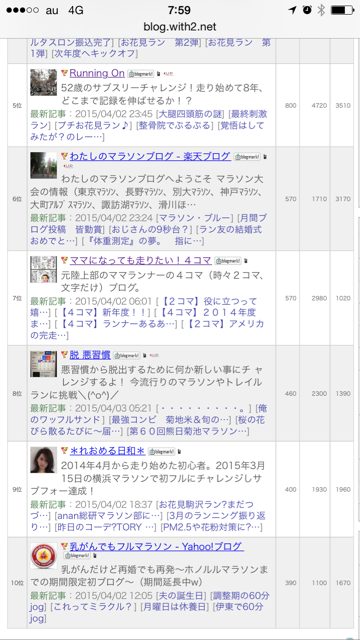Screen dimensions: 360x640
Task: Click small red icon after 脱 悪習慣 blogmark
Action: tap(154, 356)
